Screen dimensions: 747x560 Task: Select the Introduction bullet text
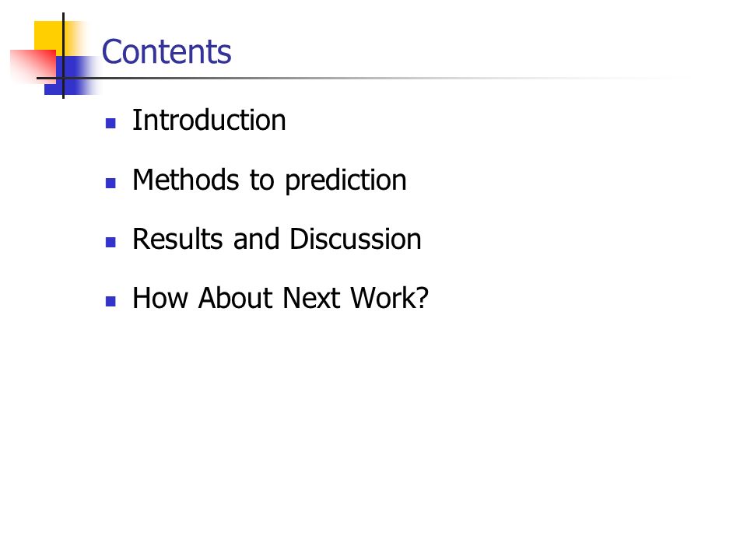[209, 120]
